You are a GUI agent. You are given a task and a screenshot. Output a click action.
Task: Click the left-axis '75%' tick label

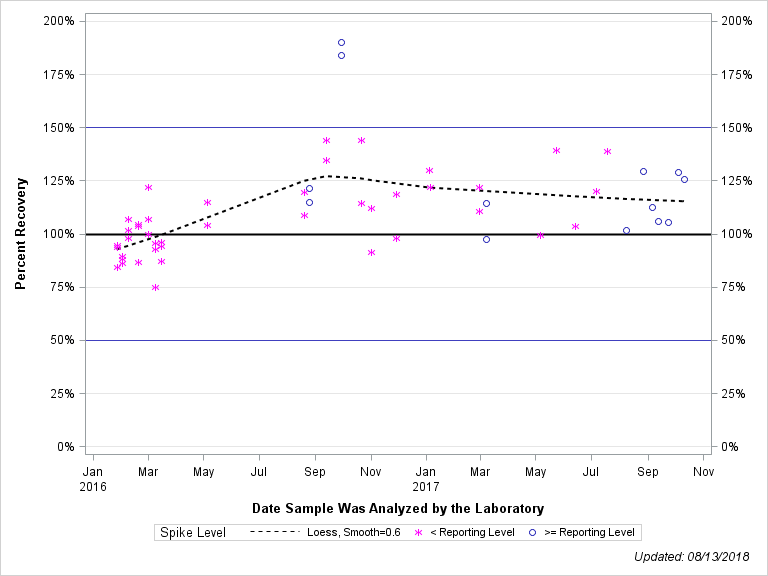tap(62, 287)
